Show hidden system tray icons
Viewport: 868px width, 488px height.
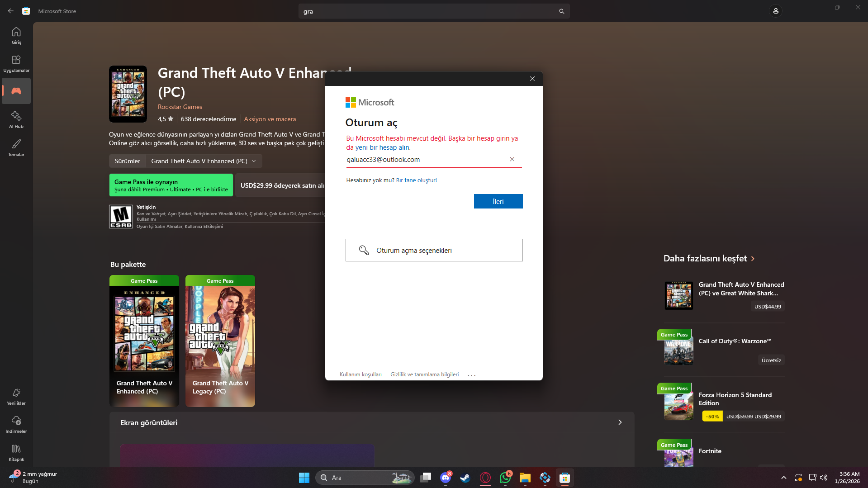click(x=784, y=478)
